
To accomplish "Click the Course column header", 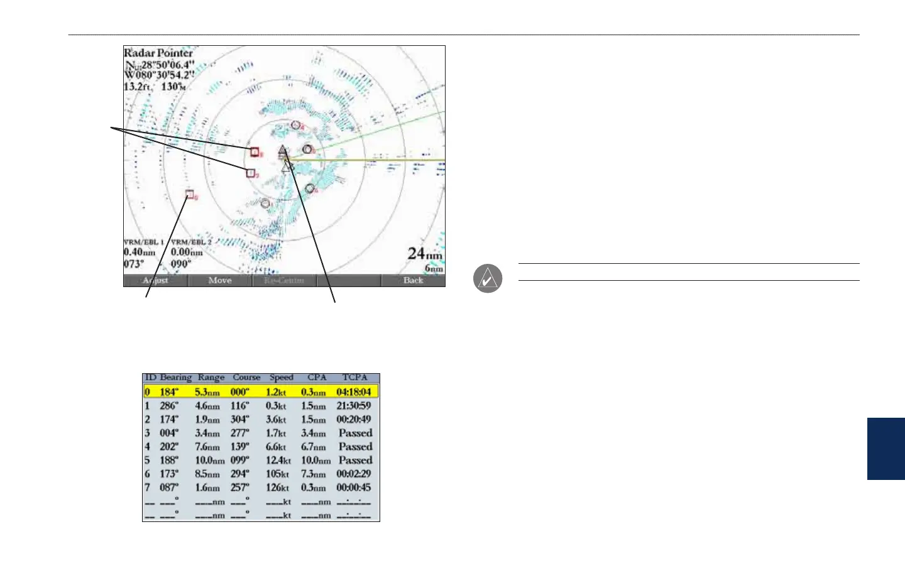I will click(x=246, y=378).
